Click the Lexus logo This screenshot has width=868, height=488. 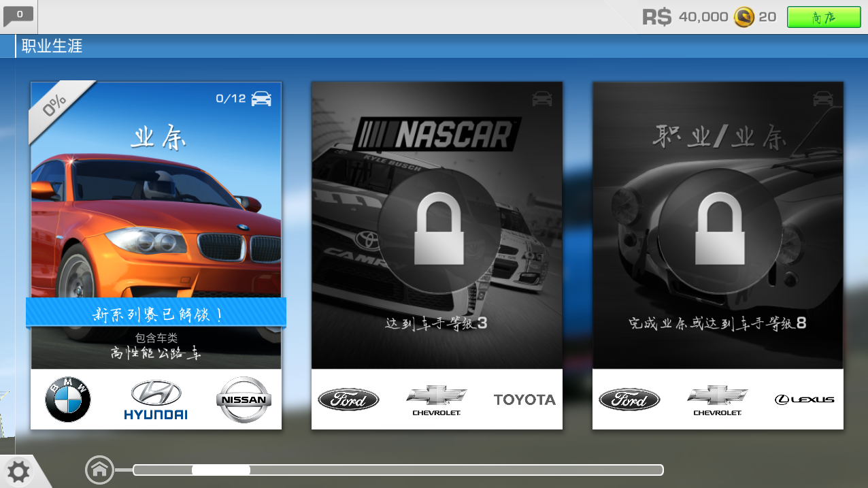805,400
